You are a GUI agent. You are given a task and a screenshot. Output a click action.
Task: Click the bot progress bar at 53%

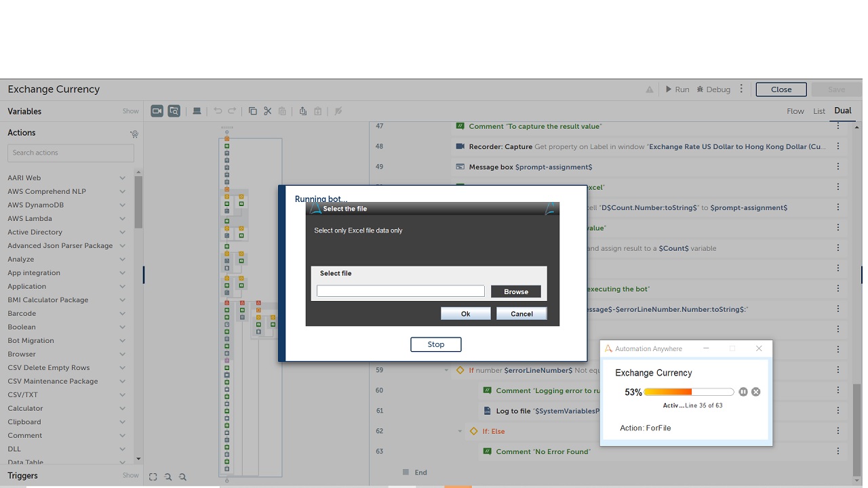(x=689, y=392)
